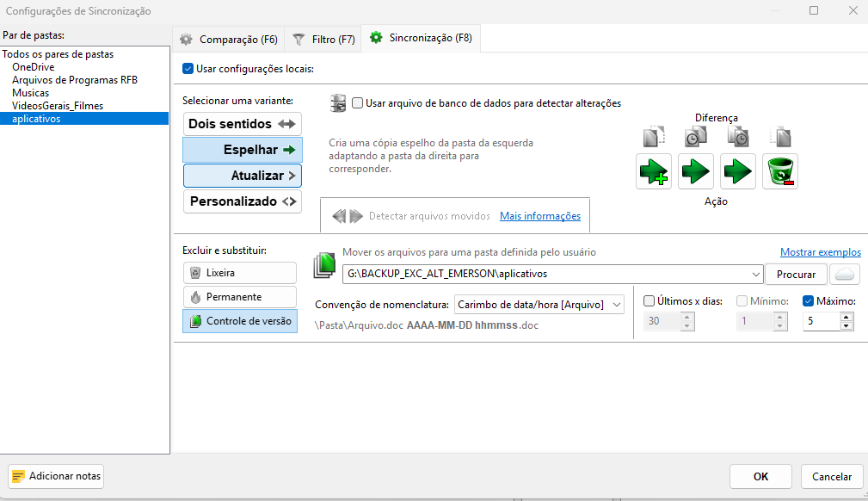Viewport: 868px width, 501px height.
Task: Choose 'Controle de versão' deletion option
Action: tap(240, 321)
